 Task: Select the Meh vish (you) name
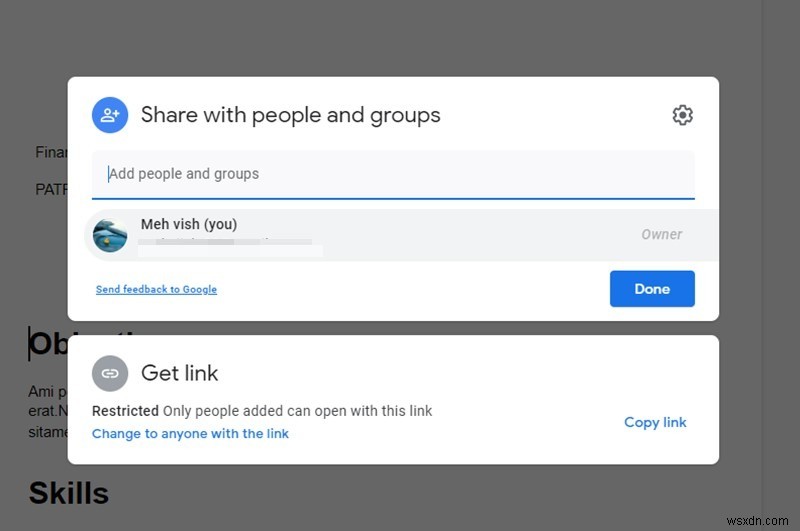tap(189, 224)
